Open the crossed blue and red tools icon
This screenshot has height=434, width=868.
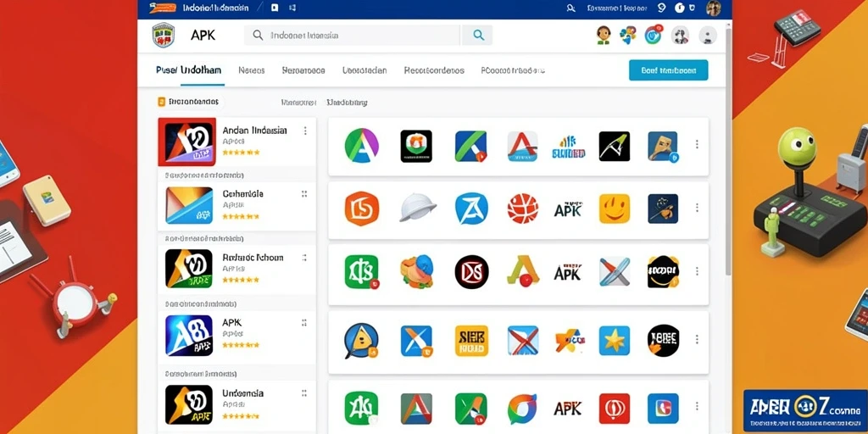click(614, 272)
